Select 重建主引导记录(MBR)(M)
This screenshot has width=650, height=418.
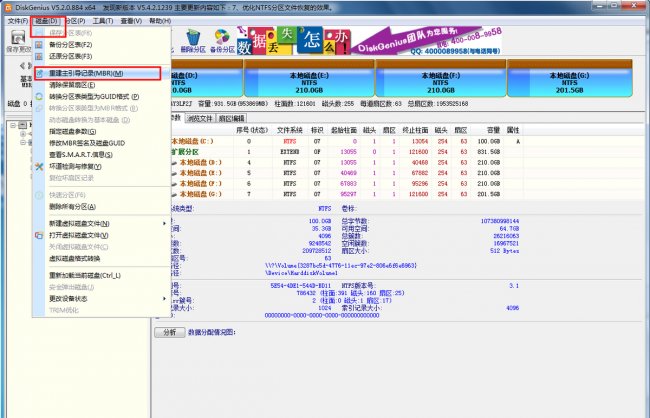86,73
